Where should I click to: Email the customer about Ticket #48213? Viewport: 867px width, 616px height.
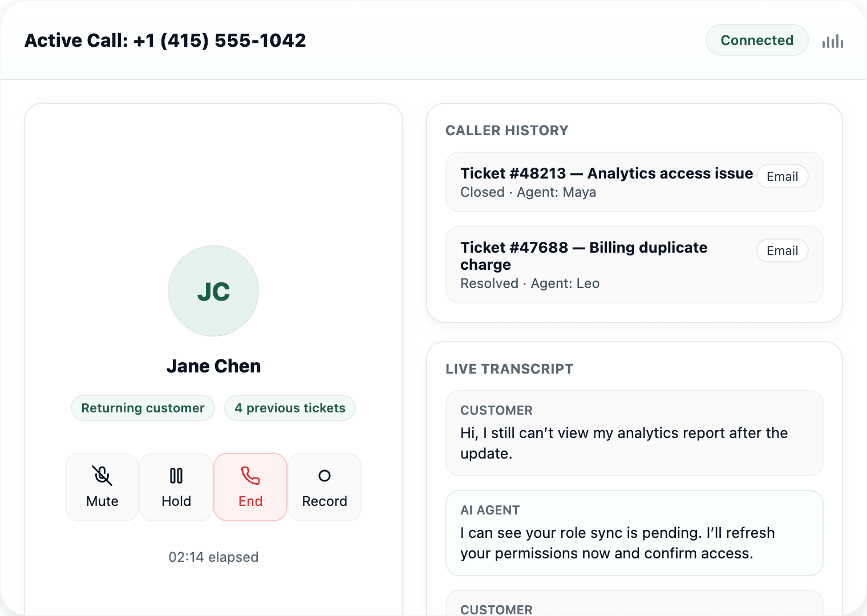[x=782, y=176]
